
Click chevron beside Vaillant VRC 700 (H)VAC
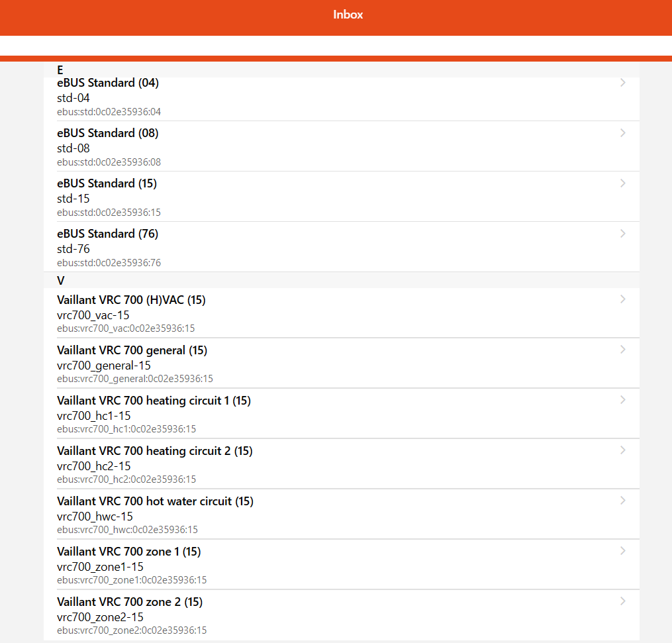coord(622,299)
